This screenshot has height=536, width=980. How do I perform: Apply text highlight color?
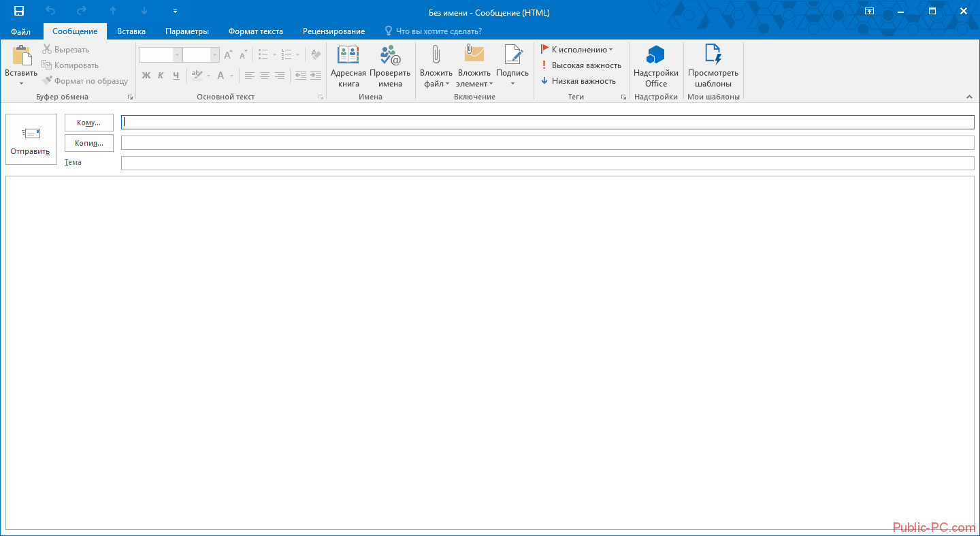197,76
